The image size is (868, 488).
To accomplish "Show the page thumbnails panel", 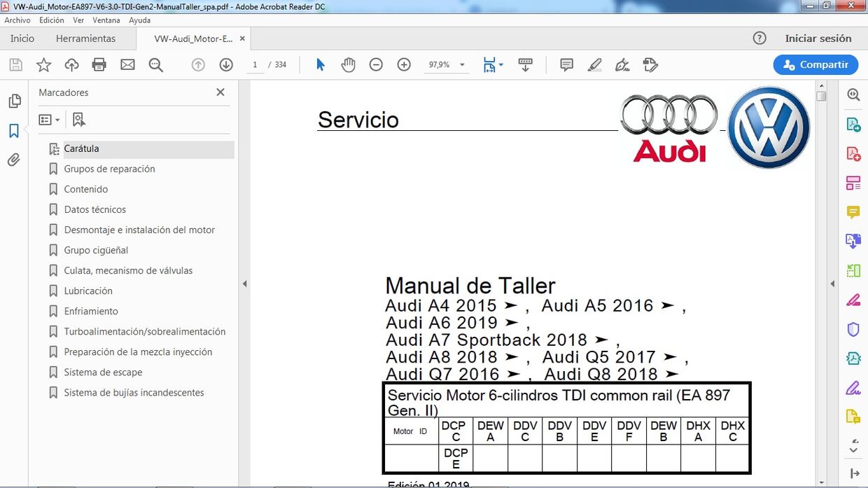I will (15, 100).
